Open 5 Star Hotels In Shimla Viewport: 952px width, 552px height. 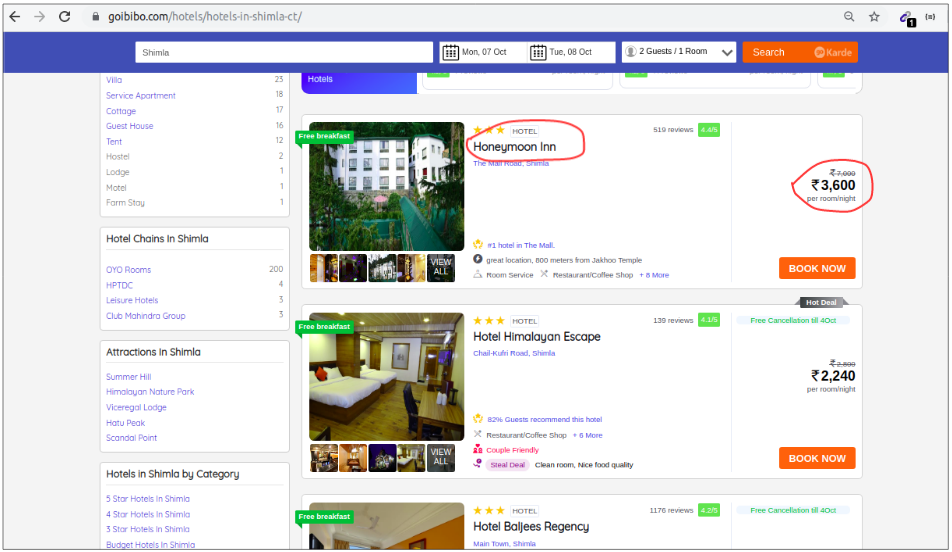148,499
